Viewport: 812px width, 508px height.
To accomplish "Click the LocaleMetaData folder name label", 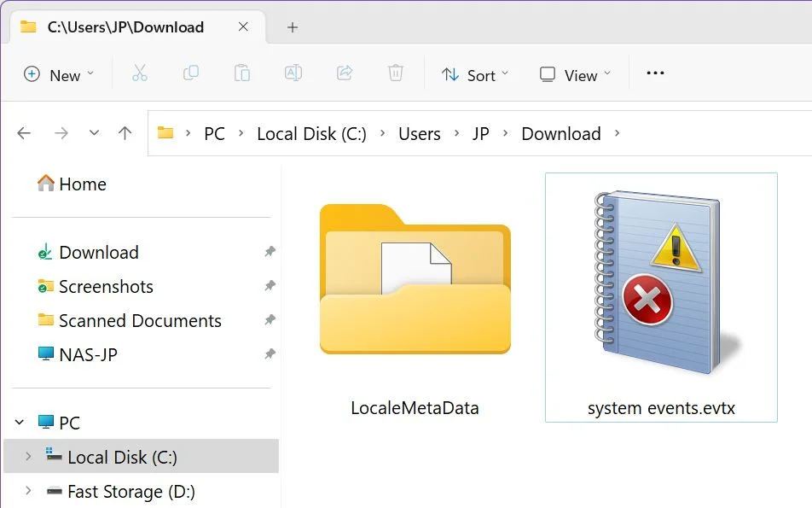I will 415,408.
